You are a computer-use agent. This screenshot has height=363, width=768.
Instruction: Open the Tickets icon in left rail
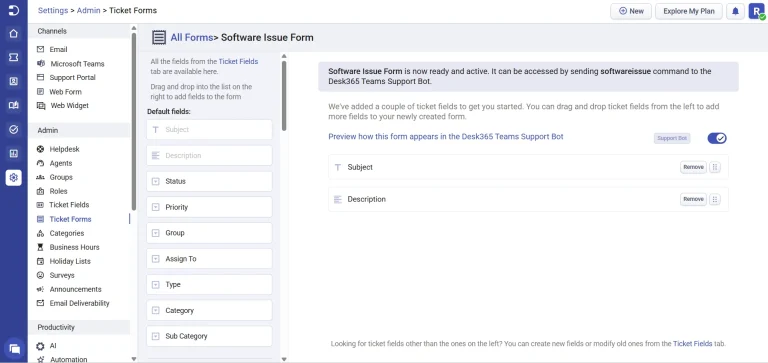(14, 58)
